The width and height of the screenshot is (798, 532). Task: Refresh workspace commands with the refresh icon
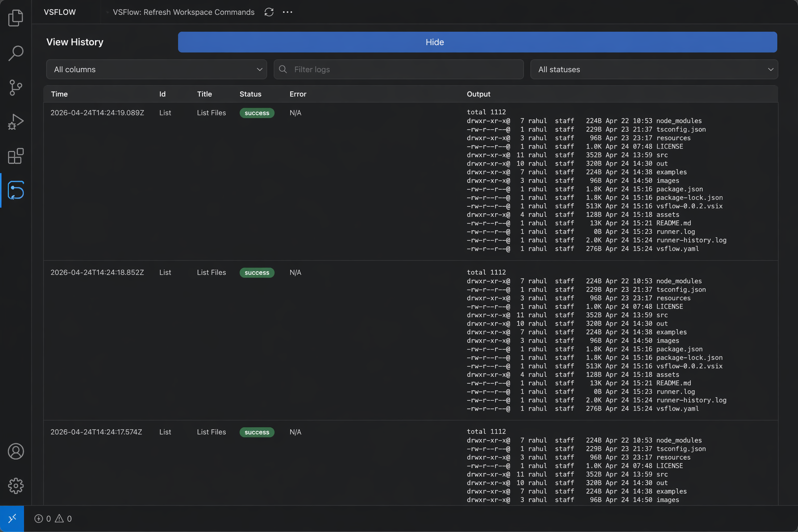[269, 11]
